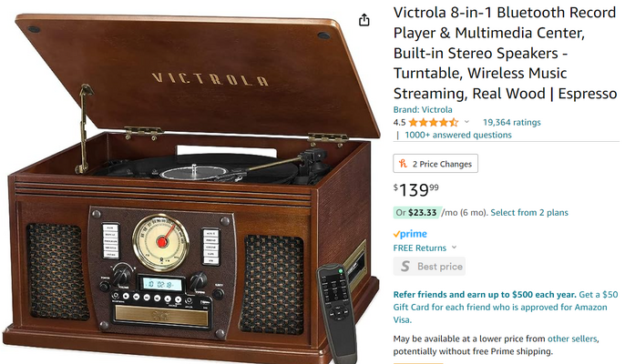Image resolution: width=625 pixels, height=364 pixels.
Task: Click the 2 Price Changes button
Action: click(435, 164)
